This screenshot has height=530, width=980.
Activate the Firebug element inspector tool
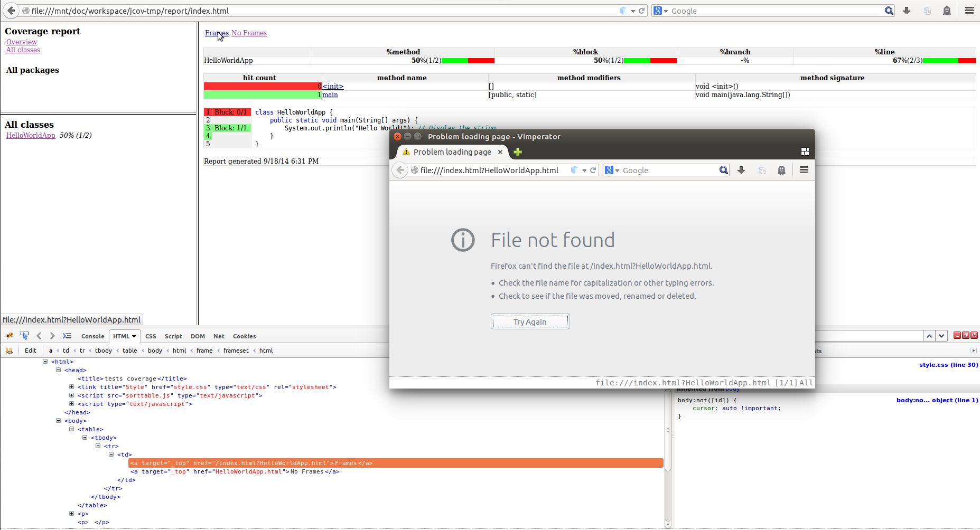24,336
